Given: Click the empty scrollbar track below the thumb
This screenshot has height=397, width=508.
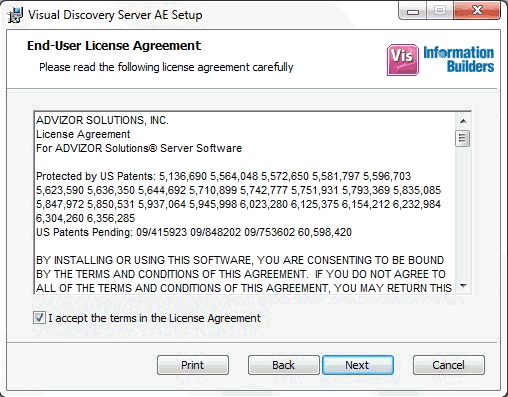Looking at the screenshot, I should 463,213.
